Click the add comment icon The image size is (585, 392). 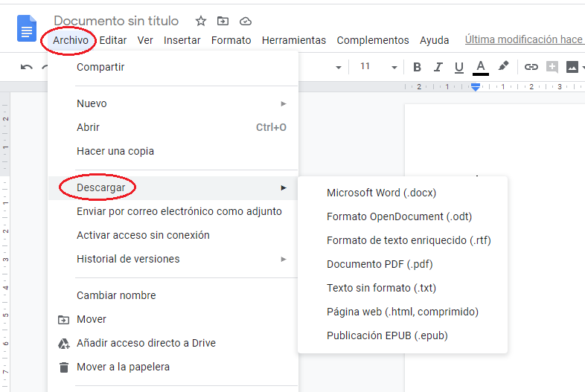tap(552, 67)
